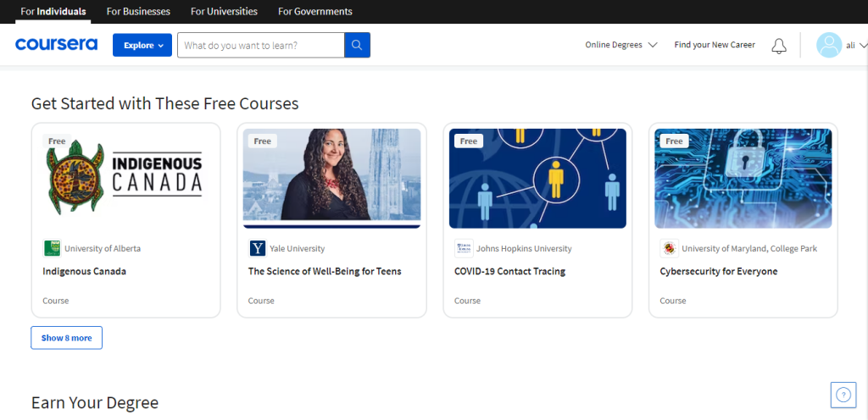Click the contact tracing network thumbnail
This screenshot has height=420, width=868.
coord(537,179)
